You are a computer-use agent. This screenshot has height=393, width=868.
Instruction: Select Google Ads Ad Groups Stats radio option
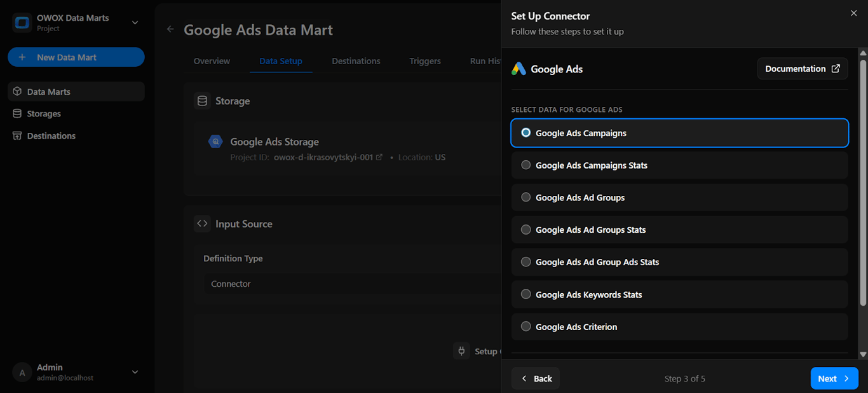point(679,230)
